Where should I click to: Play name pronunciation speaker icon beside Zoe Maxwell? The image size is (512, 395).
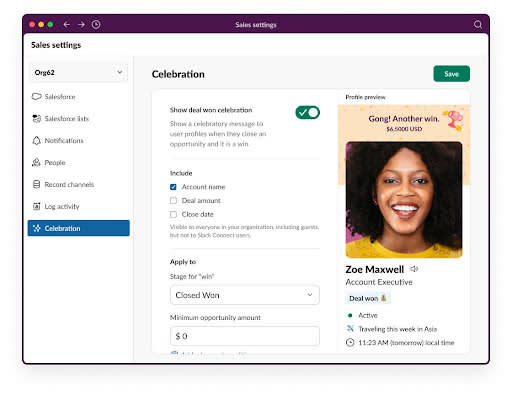414,269
